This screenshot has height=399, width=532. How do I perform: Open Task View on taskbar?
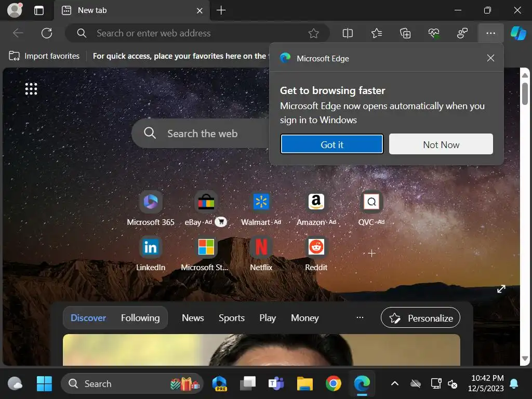pyautogui.click(x=248, y=384)
